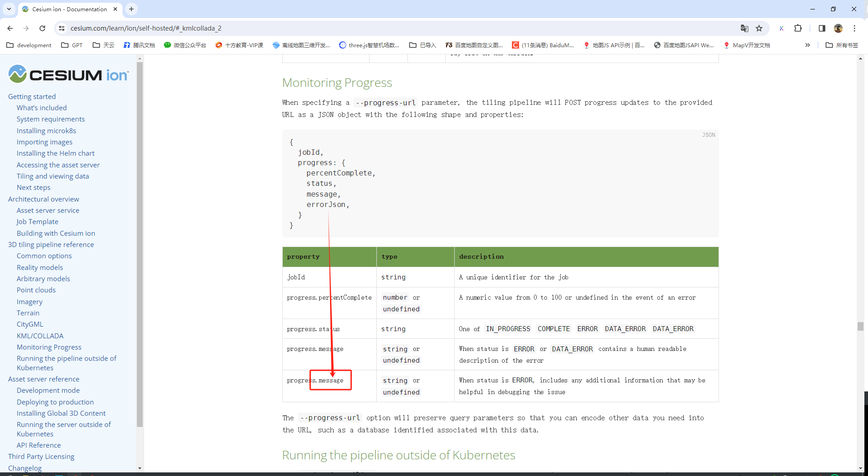Open the Chrome three-dot menu
868x476 pixels.
pos(855,28)
